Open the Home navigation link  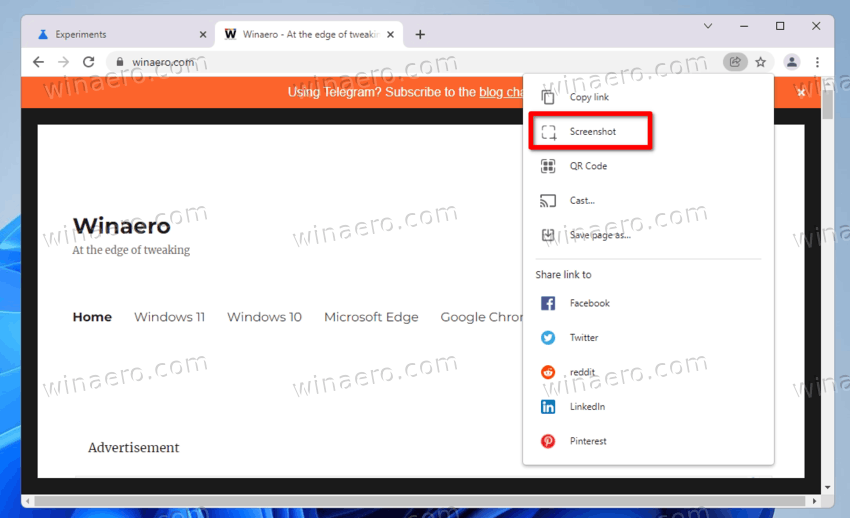point(92,317)
